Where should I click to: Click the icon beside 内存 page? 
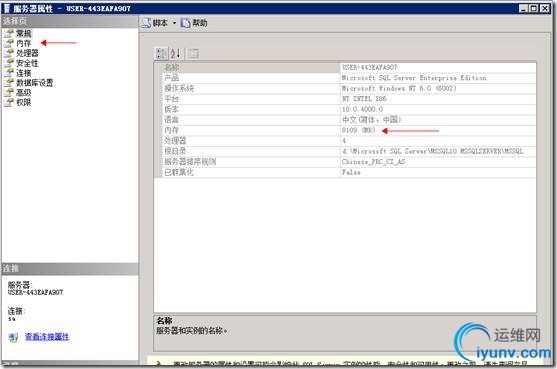pyautogui.click(x=9, y=43)
